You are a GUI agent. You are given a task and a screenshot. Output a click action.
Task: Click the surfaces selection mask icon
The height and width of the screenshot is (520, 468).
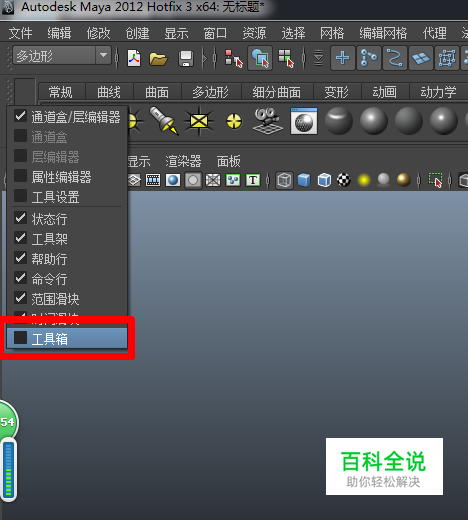421,58
